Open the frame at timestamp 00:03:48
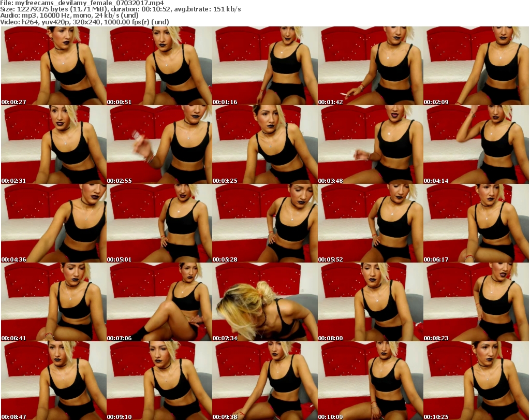The width and height of the screenshot is (530, 420). coord(371,144)
